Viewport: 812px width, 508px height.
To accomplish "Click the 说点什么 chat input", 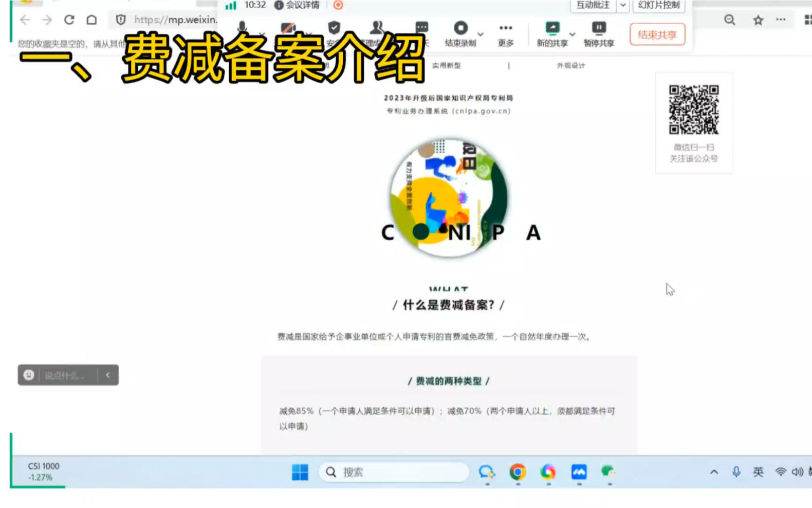I will pos(65,375).
